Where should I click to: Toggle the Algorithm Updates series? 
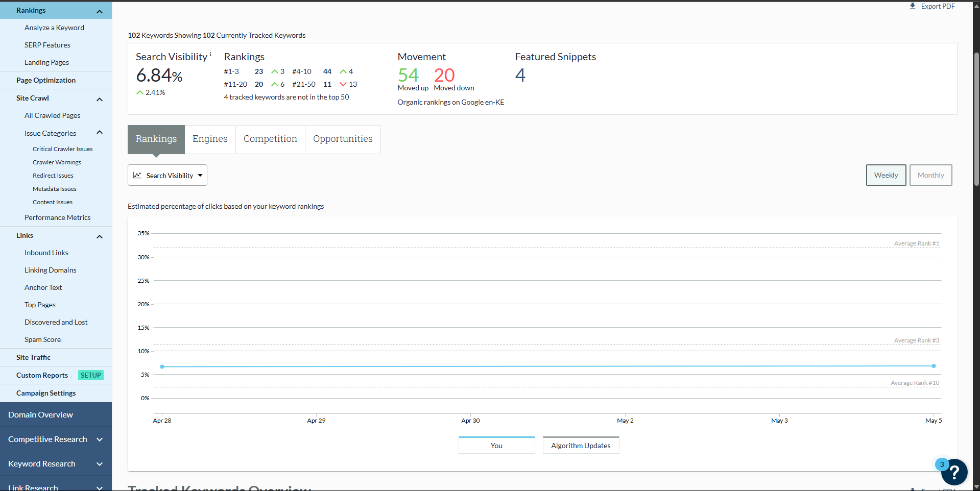click(581, 445)
